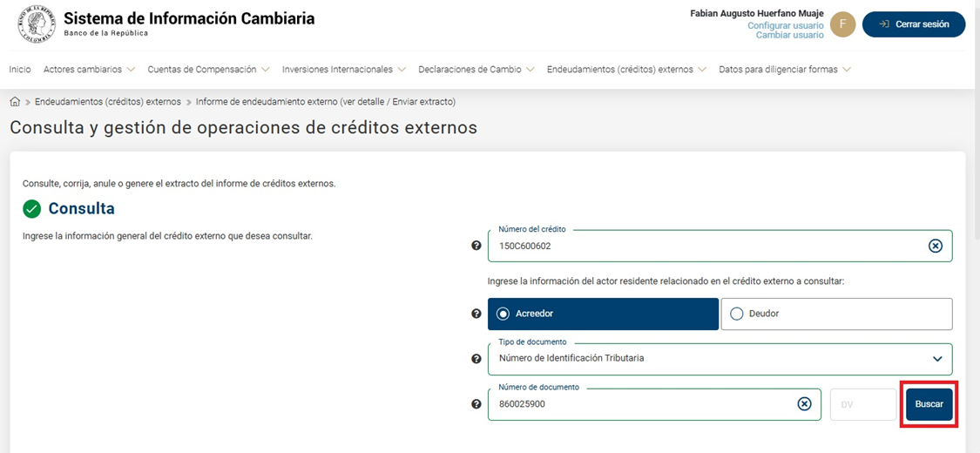Open the Declaraciones de Cambio menu
980x453 pixels.
[x=476, y=70]
